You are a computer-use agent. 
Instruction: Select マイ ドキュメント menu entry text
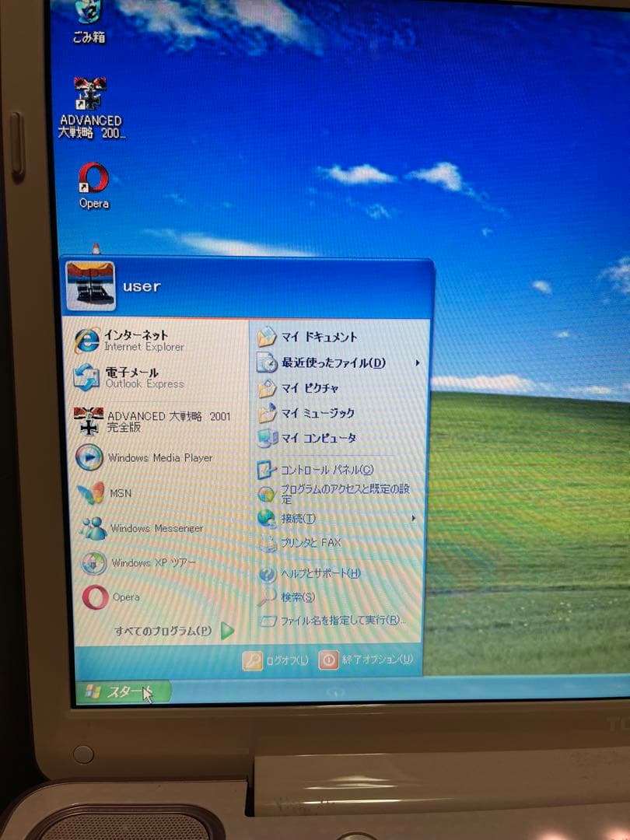click(320, 337)
